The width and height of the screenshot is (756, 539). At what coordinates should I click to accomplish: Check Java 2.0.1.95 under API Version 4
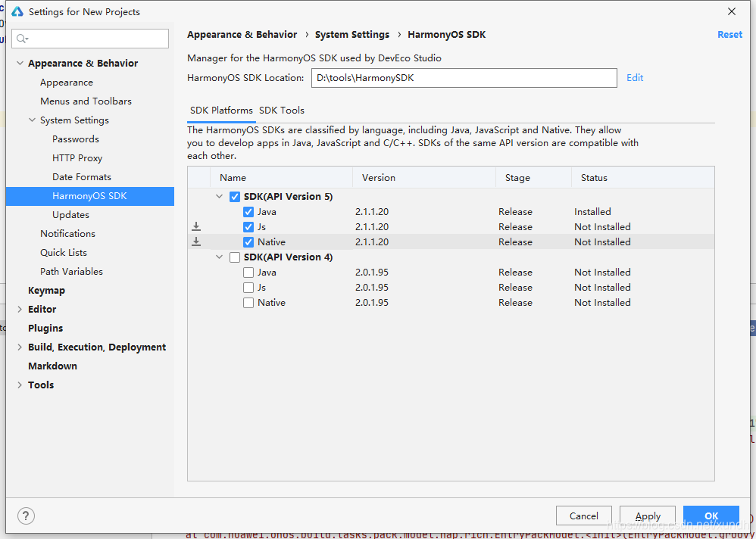(x=248, y=273)
